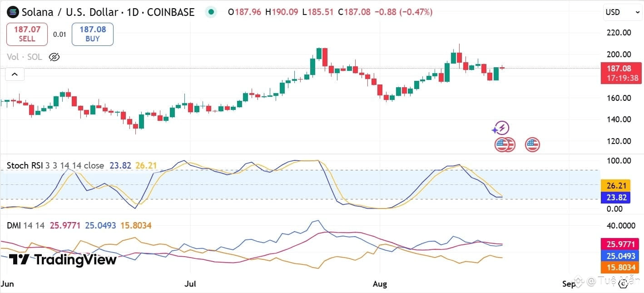Open the USD currency dropdown
Screen dimensions: 644x293
coord(622,12)
